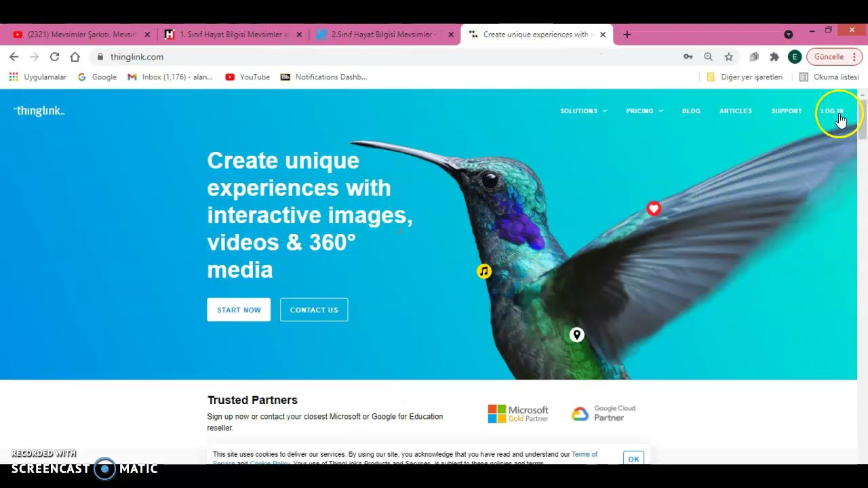Click the Google Cloud Partner logo
Viewport: 868px width, 488px height.
point(604,413)
